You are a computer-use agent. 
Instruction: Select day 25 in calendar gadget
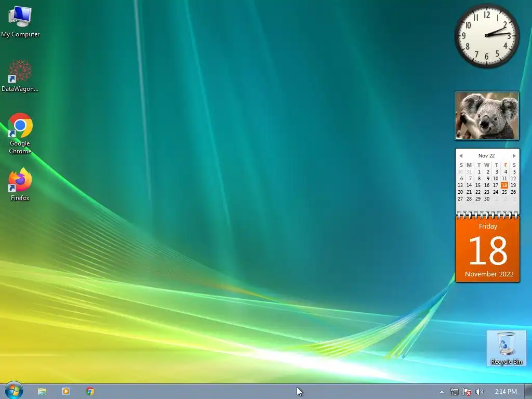pos(504,192)
